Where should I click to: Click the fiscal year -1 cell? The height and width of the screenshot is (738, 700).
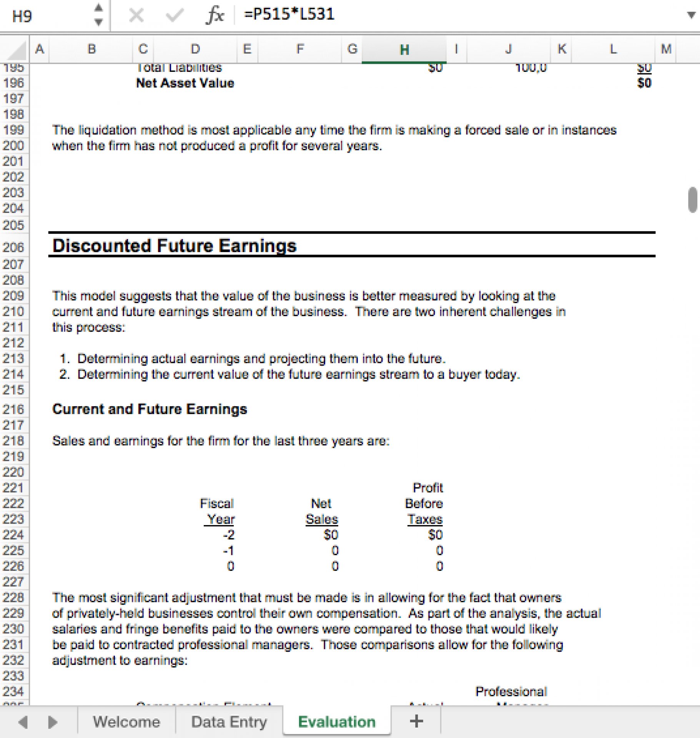pos(229,550)
